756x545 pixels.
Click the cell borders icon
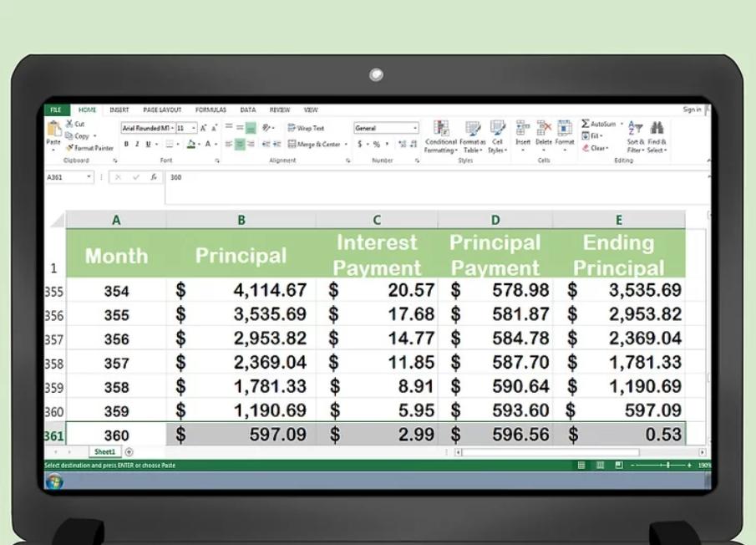click(170, 144)
